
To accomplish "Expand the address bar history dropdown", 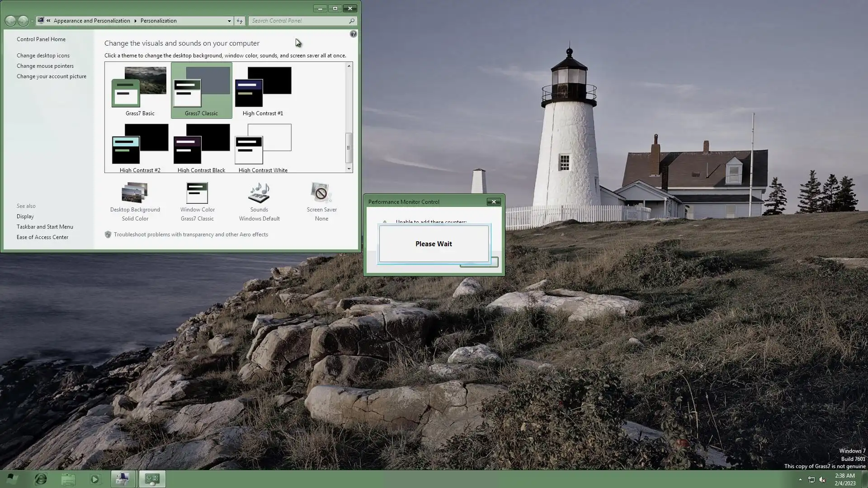I will point(229,21).
